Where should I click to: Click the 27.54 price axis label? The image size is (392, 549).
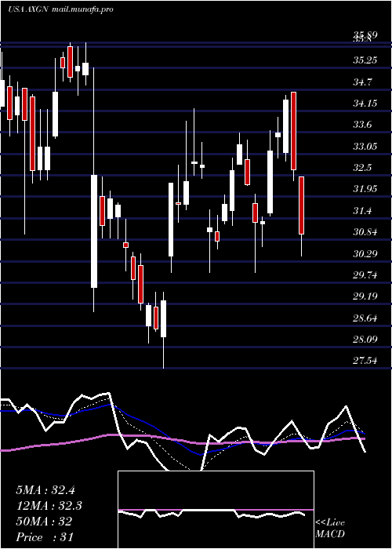(365, 361)
